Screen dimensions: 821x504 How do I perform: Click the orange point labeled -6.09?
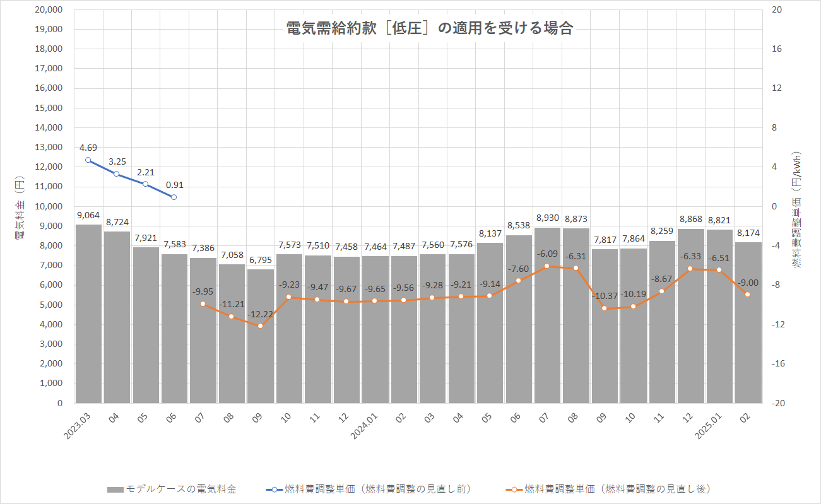547,266
